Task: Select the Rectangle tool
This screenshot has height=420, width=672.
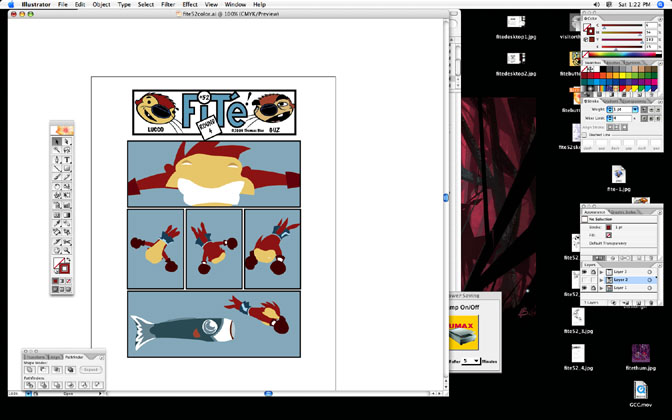Action: (67, 168)
